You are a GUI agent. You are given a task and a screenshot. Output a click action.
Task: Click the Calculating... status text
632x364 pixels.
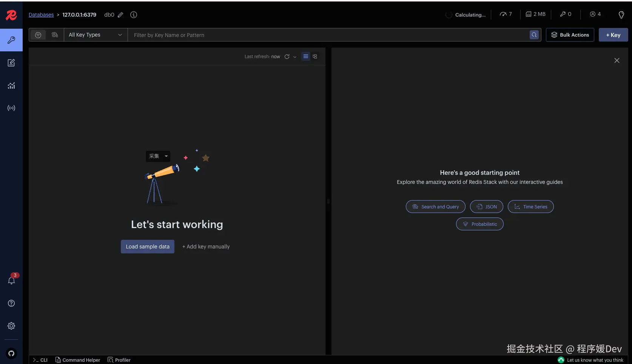(470, 15)
